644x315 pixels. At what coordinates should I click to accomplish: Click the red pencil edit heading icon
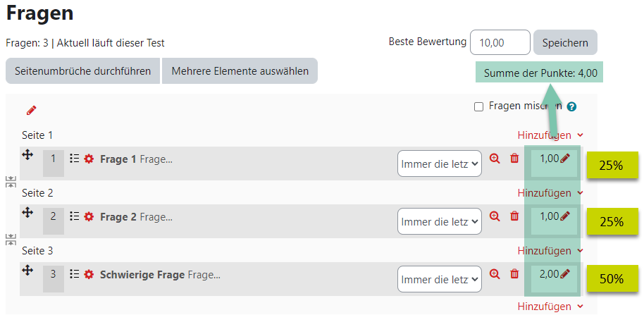(31, 111)
